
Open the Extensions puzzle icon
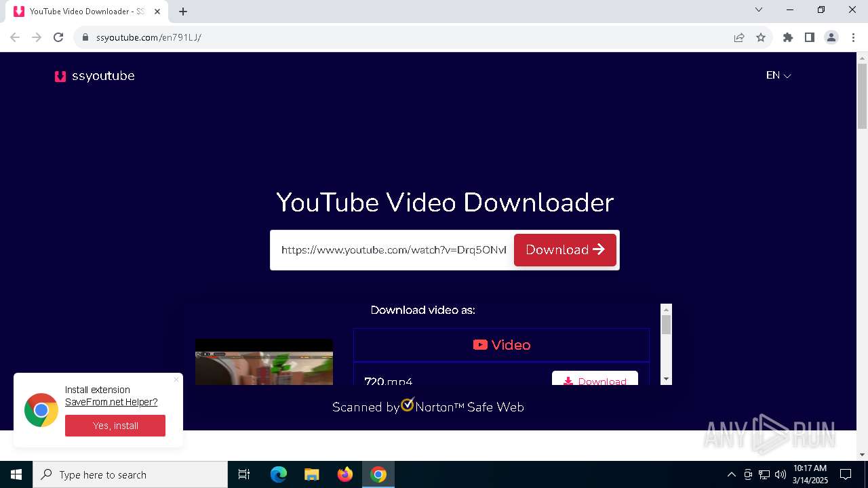[788, 37]
